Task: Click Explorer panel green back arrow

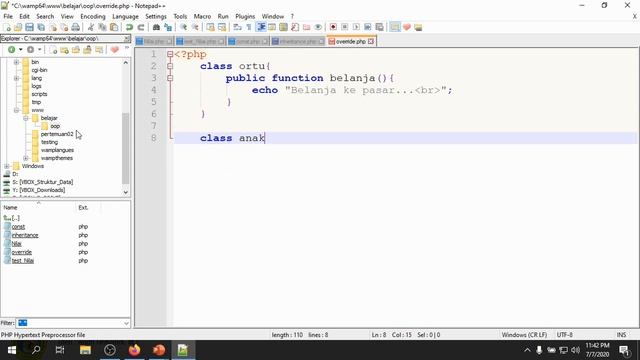Action: point(11,49)
